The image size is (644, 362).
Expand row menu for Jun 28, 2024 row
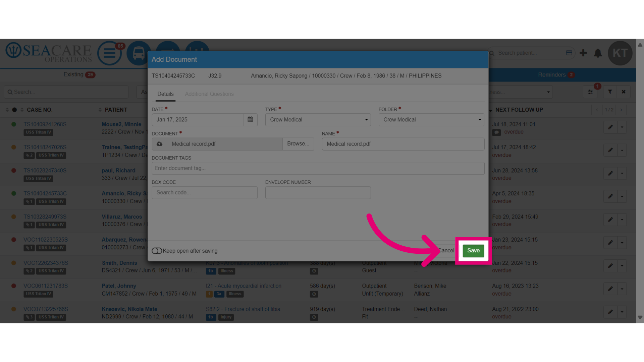(x=622, y=173)
